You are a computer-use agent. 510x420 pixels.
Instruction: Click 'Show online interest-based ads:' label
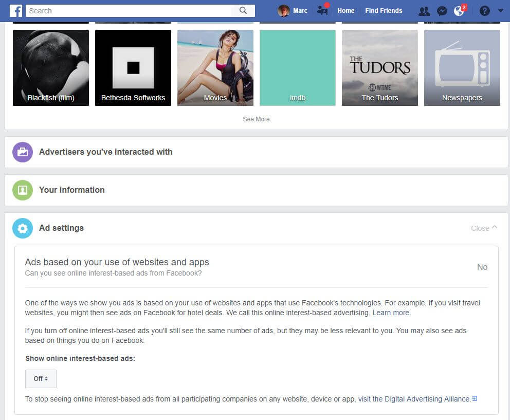80,358
